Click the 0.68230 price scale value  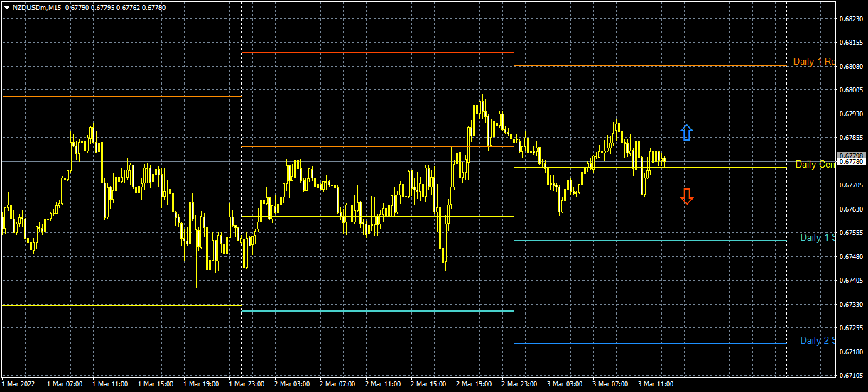coord(851,18)
